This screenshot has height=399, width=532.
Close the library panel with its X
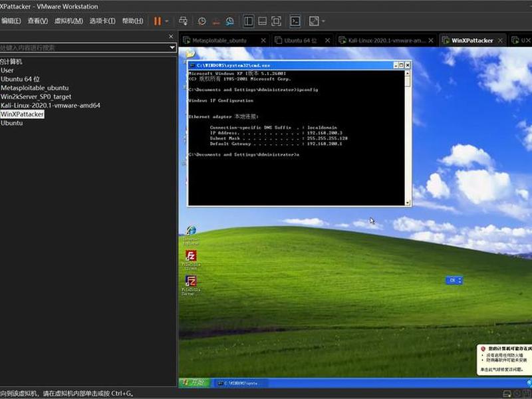[x=171, y=37]
